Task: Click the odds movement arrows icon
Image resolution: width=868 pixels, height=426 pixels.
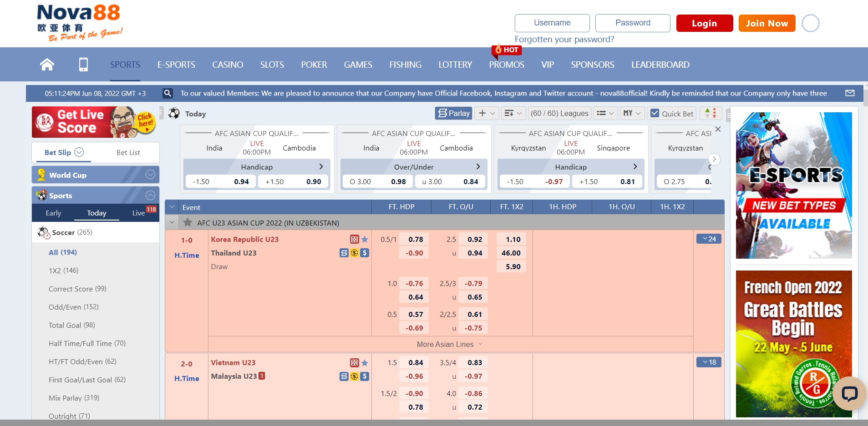Action: point(711,113)
